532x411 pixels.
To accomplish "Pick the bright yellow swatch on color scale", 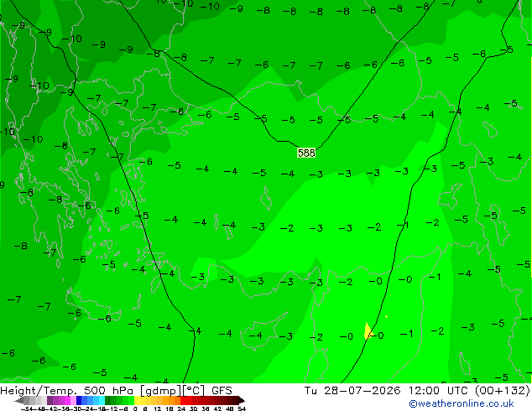I will click(138, 400).
